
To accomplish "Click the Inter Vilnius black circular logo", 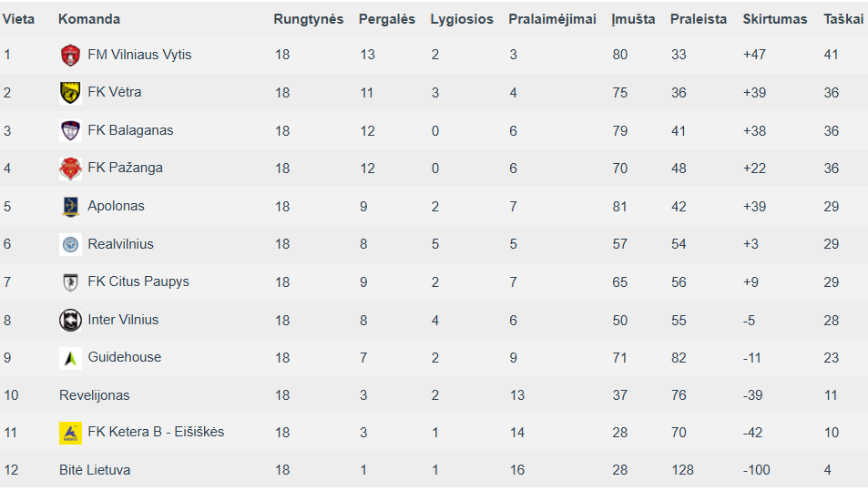I will (70, 320).
